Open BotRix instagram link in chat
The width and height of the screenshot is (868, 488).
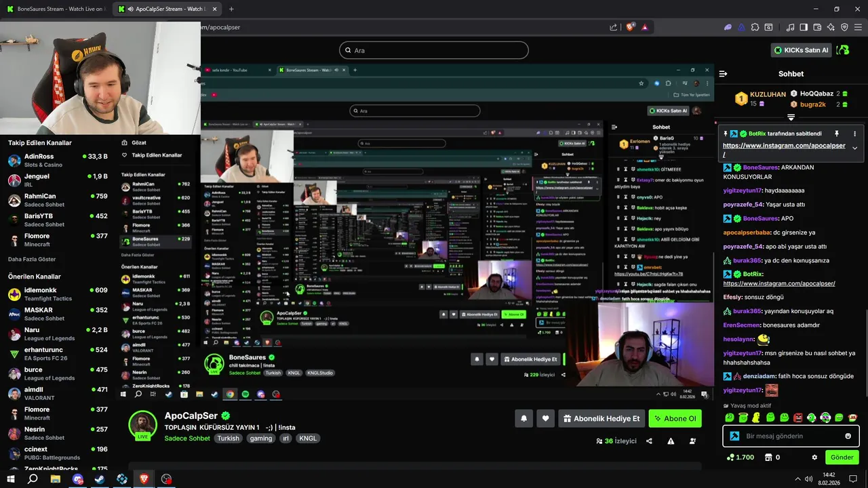click(x=779, y=283)
